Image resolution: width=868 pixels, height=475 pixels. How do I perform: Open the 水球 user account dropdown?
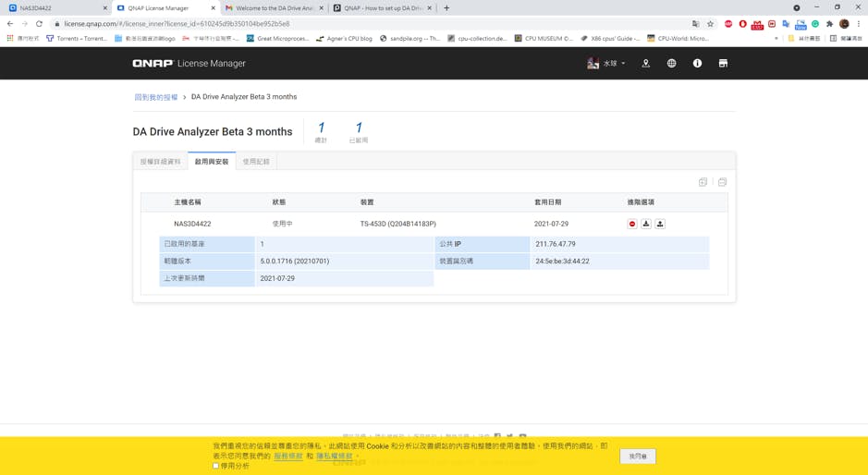pyautogui.click(x=606, y=64)
